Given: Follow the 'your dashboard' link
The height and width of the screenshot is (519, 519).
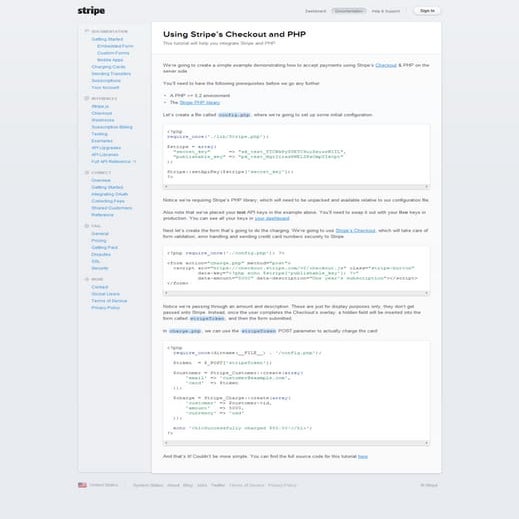Looking at the screenshot, I should tap(272, 218).
